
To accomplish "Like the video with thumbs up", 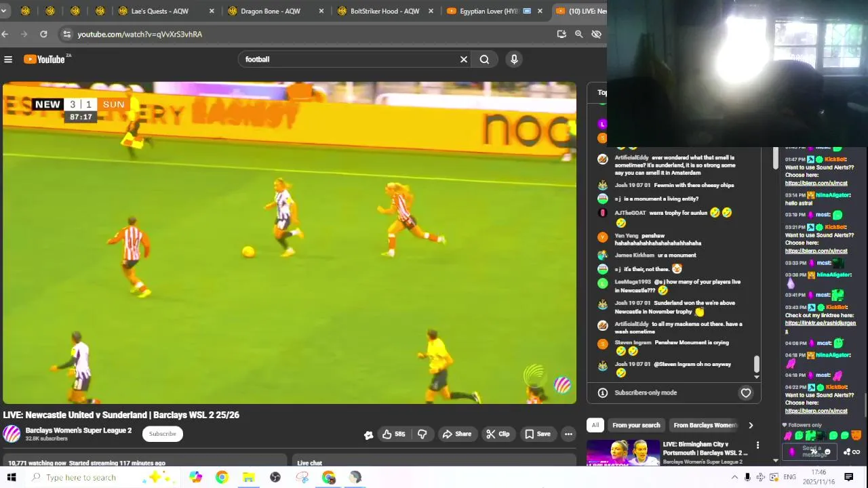I will pyautogui.click(x=394, y=434).
